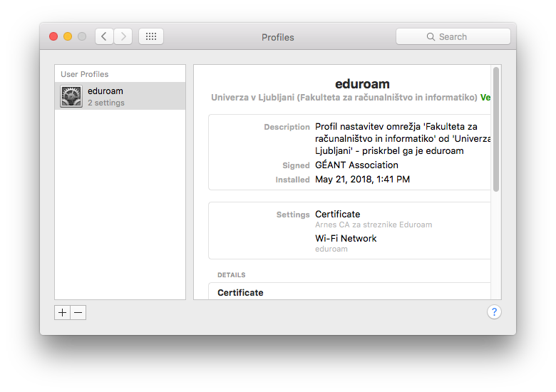The height and width of the screenshot is (392, 556).
Task: Click 'Arnes CA za streznike Eduroam' text
Action: tap(374, 225)
